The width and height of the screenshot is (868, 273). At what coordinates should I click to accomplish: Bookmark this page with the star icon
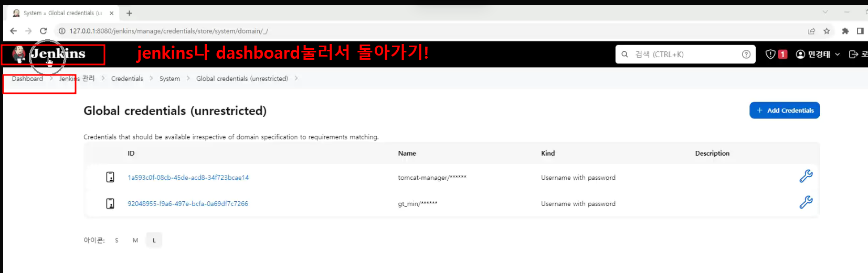click(x=827, y=31)
